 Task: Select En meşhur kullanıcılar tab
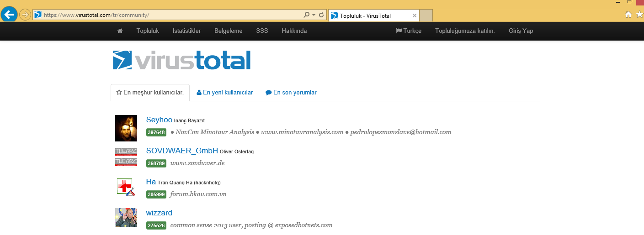(150, 92)
